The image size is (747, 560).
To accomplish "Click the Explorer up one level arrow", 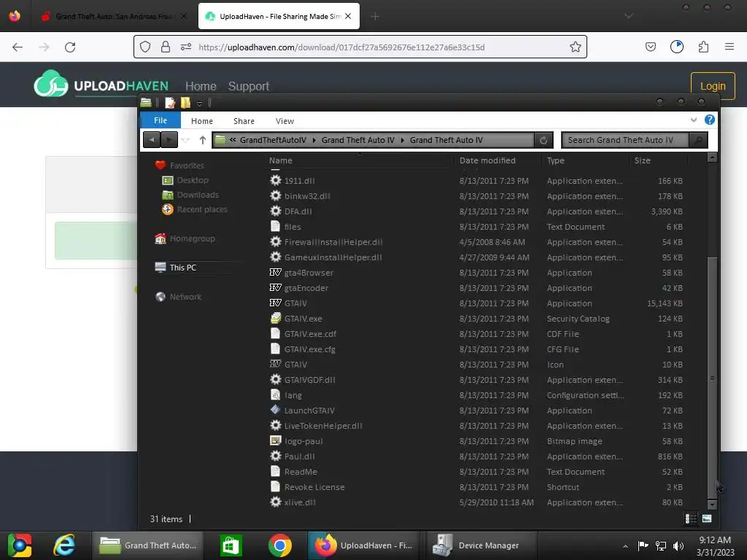I will click(203, 140).
